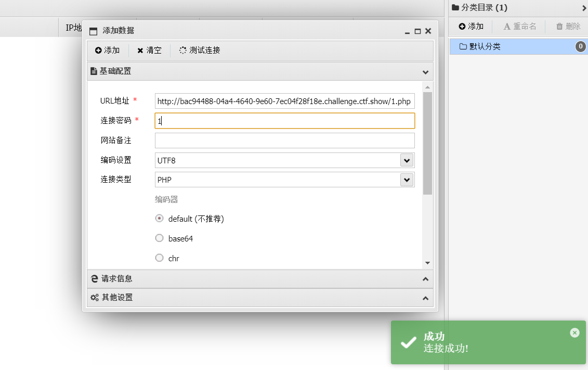Image resolution: width=588 pixels, height=370 pixels.
Task: Click the spinner icon beside 测试连接
Action: coord(182,50)
